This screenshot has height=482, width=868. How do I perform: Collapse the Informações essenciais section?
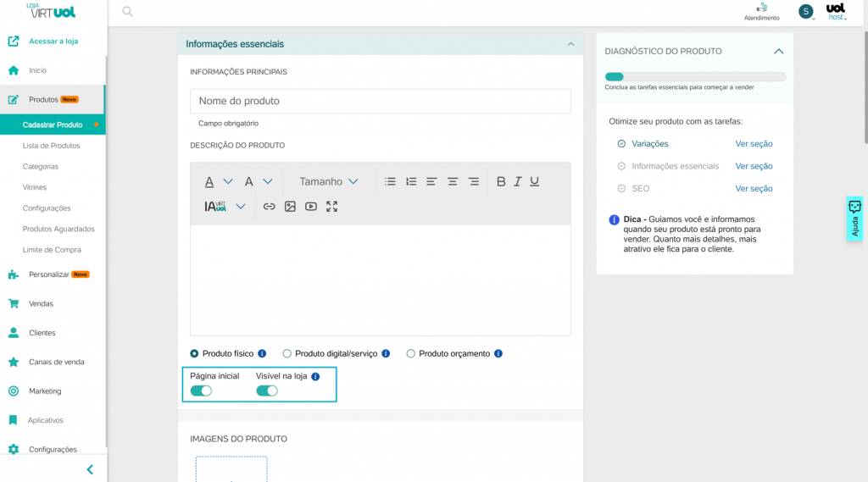coord(570,44)
